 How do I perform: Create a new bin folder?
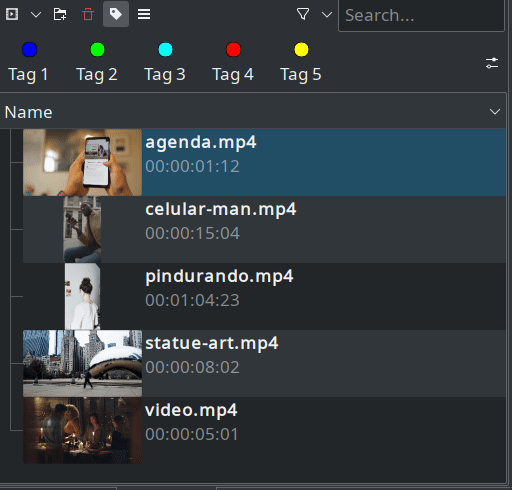click(x=60, y=14)
